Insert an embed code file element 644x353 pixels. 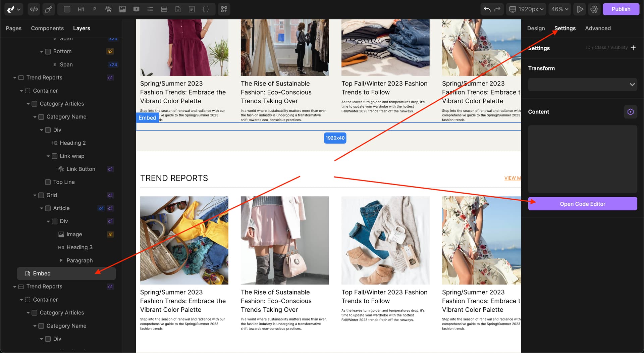[x=178, y=9]
